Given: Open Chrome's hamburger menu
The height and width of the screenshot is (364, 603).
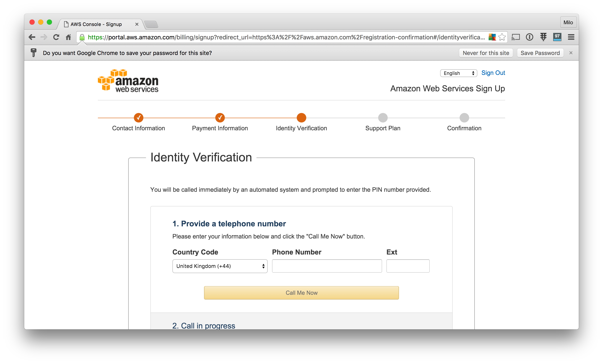Looking at the screenshot, I should point(571,37).
